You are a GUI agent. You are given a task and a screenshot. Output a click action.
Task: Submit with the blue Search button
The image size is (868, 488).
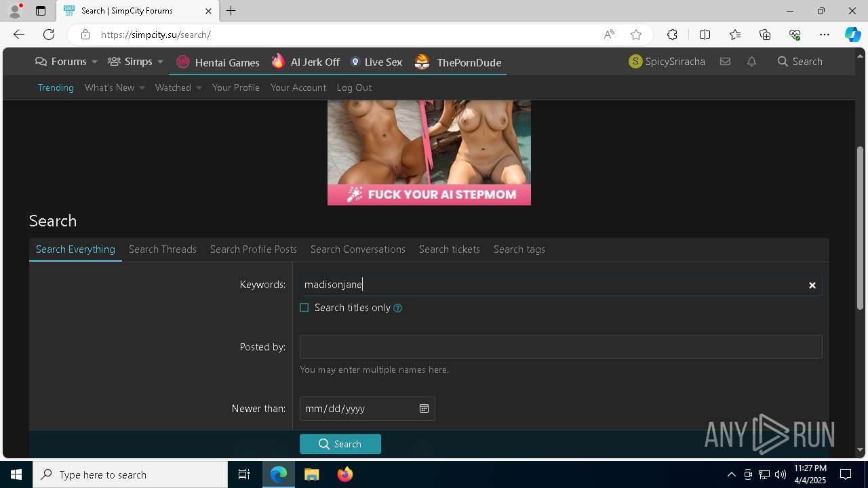[340, 444]
